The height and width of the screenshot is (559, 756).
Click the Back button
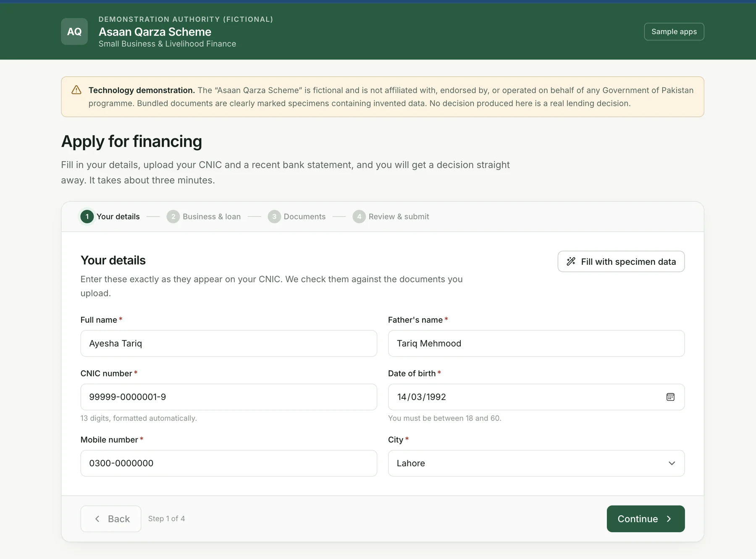pyautogui.click(x=111, y=519)
